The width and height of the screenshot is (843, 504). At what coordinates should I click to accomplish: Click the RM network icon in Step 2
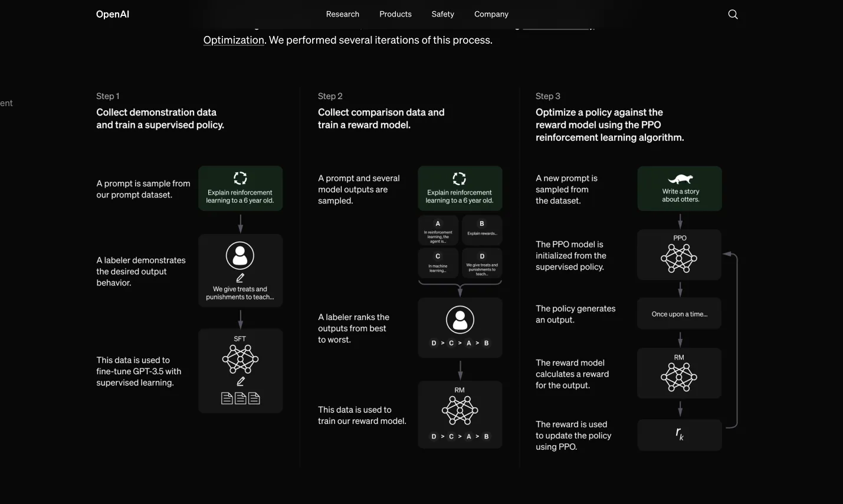460,410
